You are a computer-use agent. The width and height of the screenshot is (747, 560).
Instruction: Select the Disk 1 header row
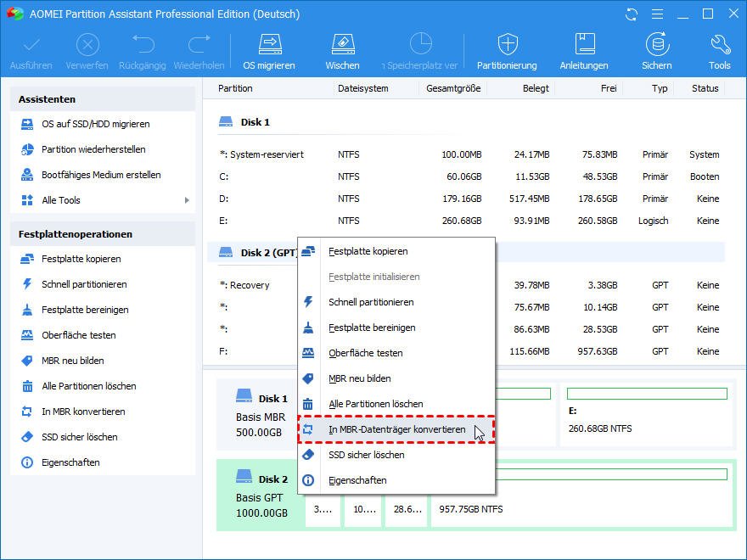466,122
